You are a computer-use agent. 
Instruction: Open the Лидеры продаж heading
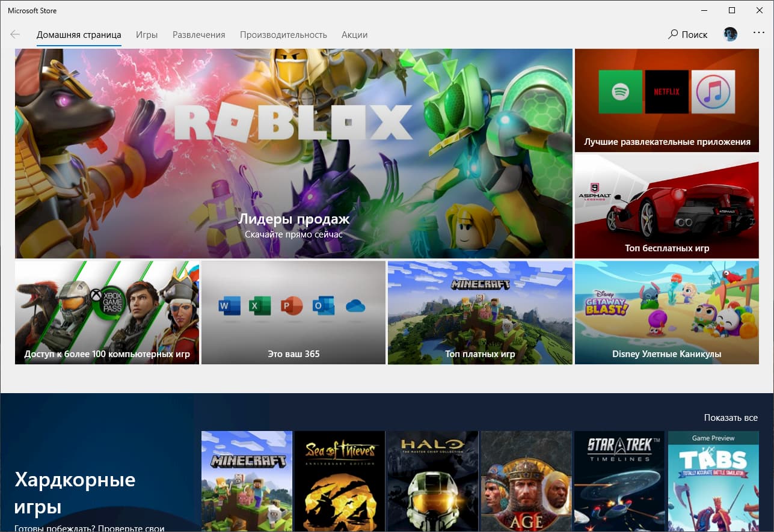293,219
